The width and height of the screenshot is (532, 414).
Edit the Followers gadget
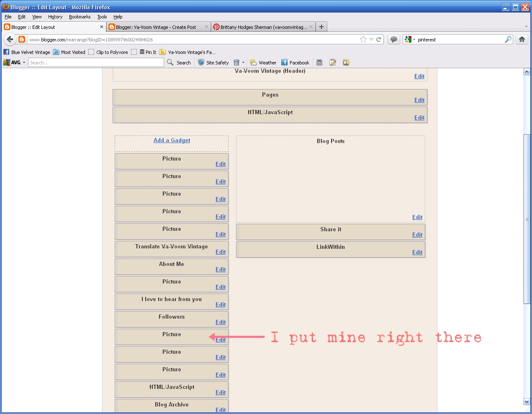pos(221,322)
